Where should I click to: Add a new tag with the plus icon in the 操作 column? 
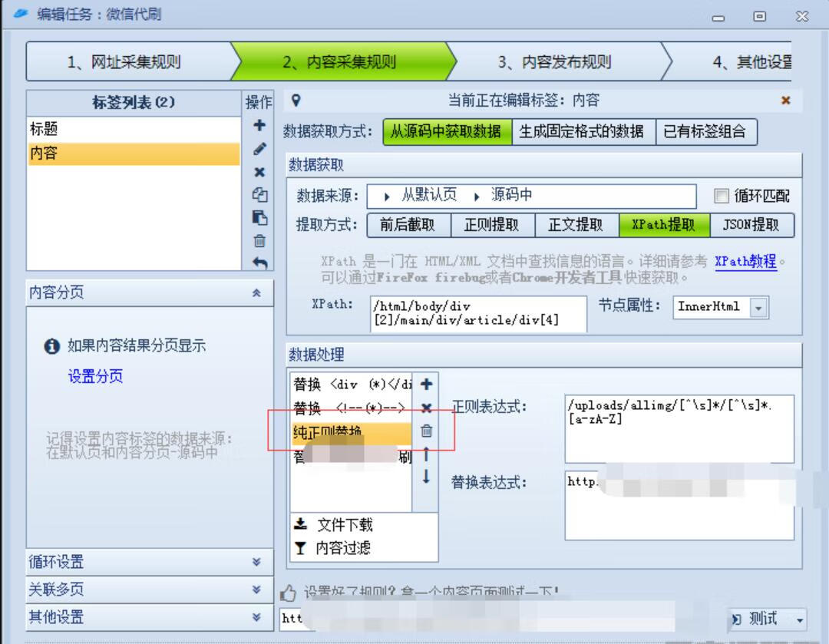[x=259, y=125]
